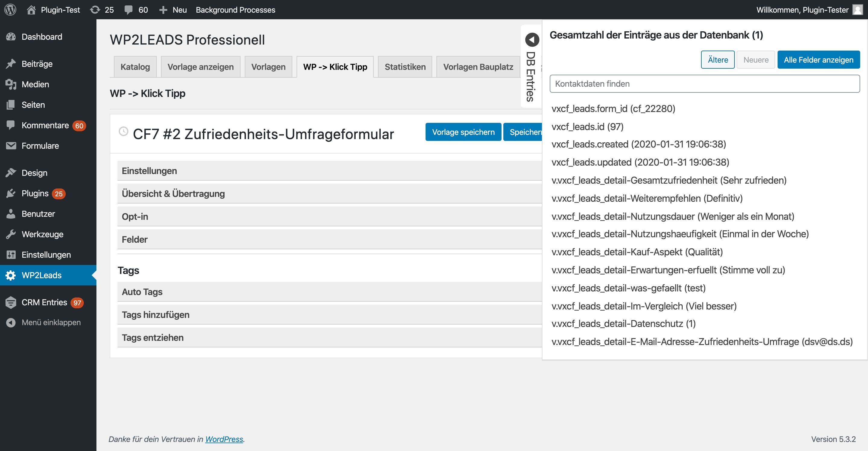
Task: Open the comments bubble icon showing 60
Action: (128, 10)
